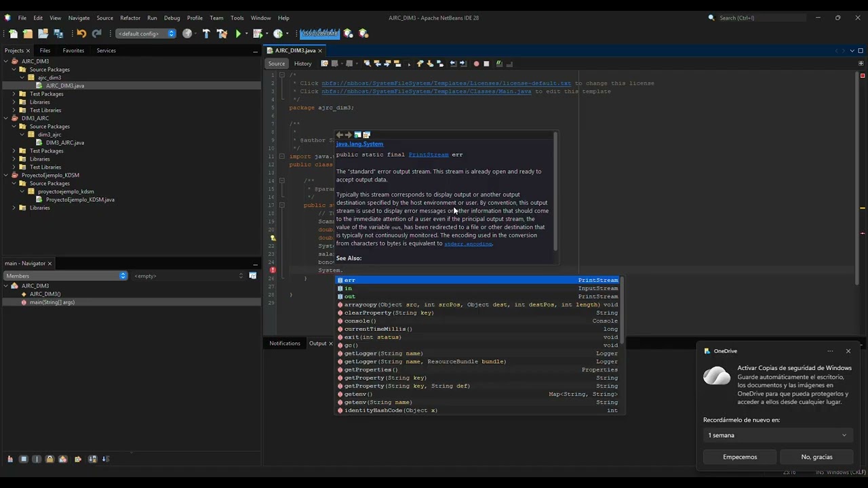Switch to the History editor view

pos(303,64)
